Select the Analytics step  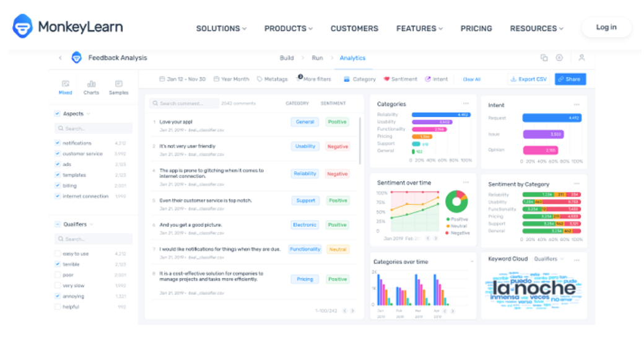[352, 58]
